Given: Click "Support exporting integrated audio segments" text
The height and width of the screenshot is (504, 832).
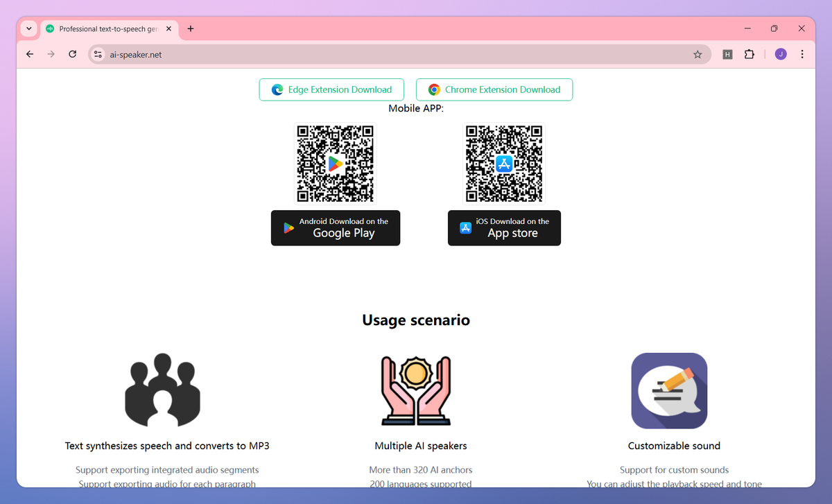Looking at the screenshot, I should coord(167,470).
